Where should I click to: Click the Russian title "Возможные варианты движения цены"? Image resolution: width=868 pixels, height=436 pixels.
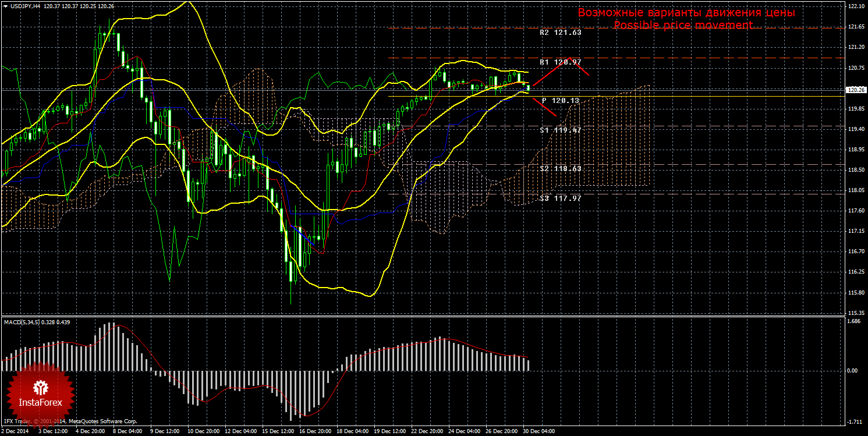686,12
